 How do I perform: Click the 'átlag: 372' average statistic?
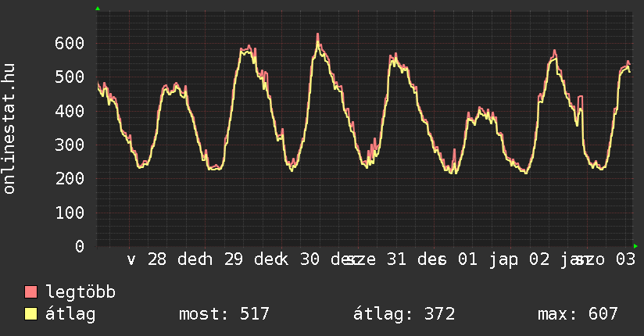pos(404,314)
